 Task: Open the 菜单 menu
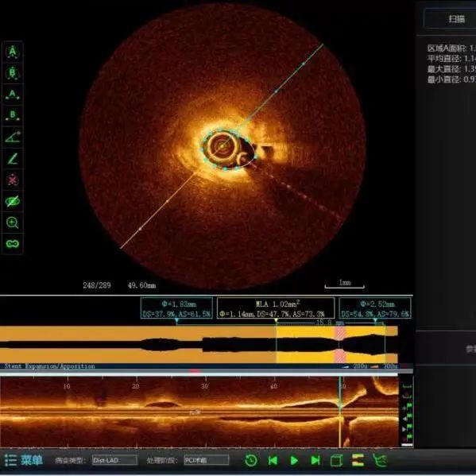(x=23, y=460)
